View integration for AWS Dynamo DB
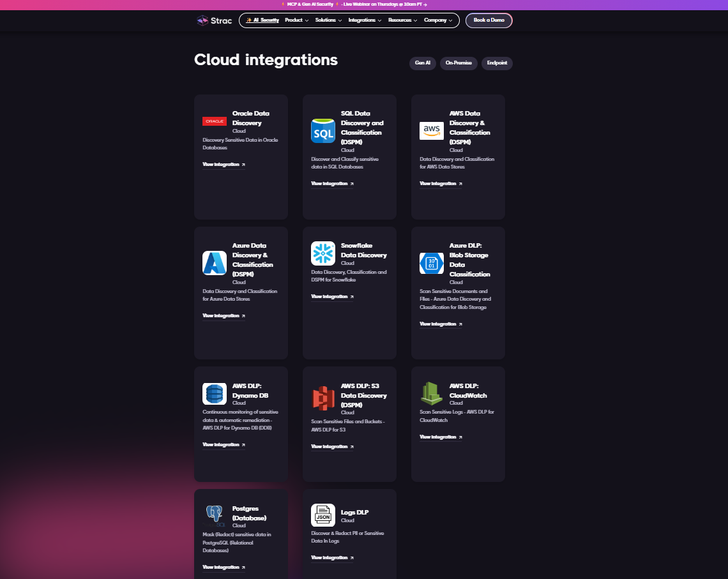This screenshot has width=728, height=579. click(224, 445)
